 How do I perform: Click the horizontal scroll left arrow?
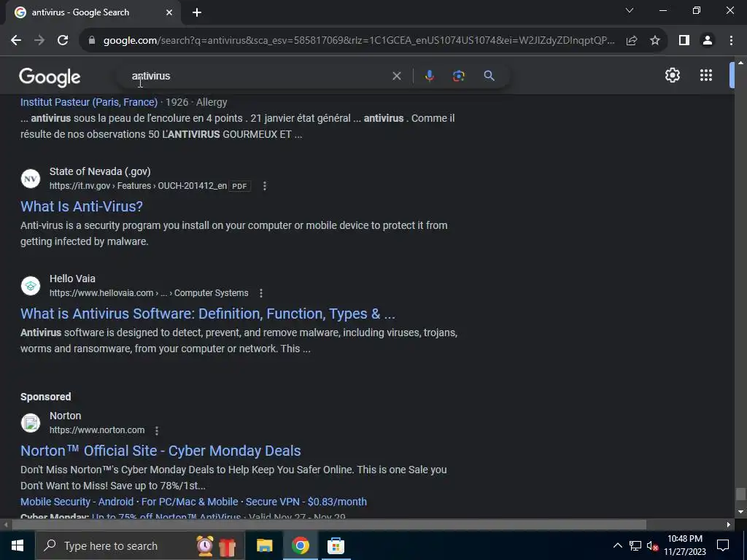[x=5, y=525]
